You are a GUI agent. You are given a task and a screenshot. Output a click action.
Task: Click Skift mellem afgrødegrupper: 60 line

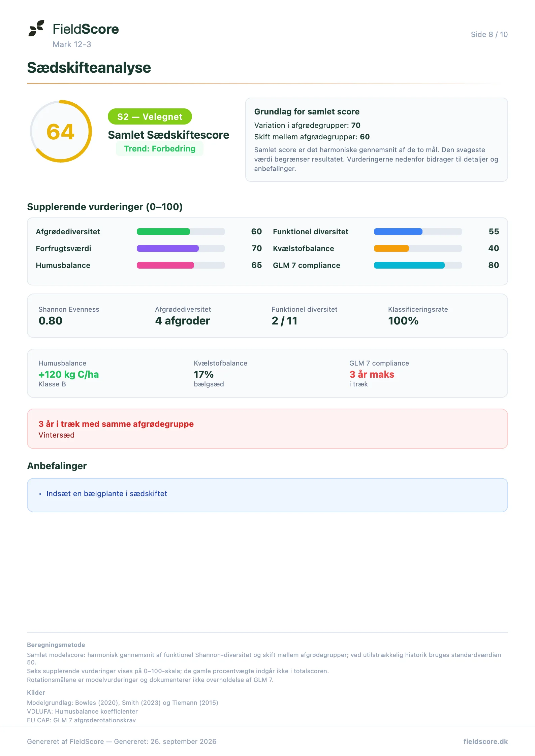pos(312,137)
